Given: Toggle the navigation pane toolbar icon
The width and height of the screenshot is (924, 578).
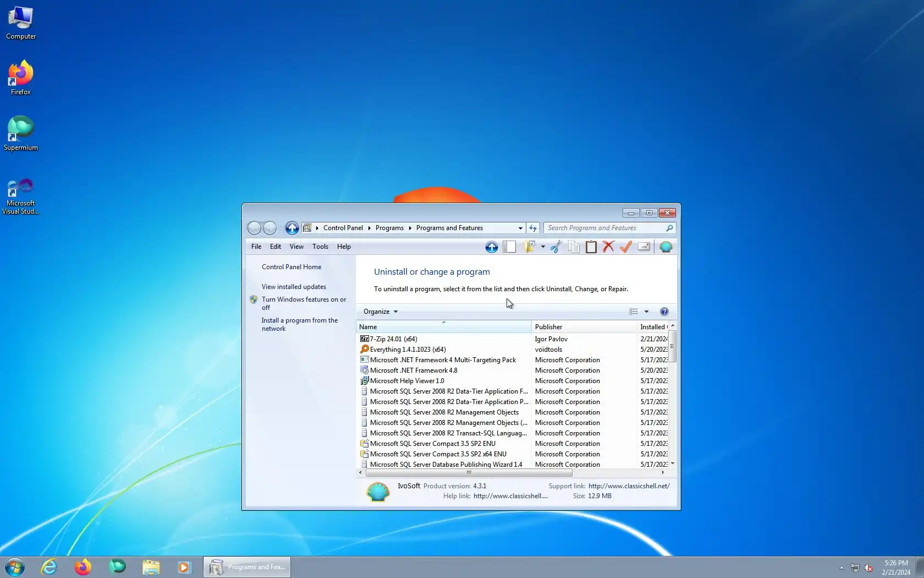Looking at the screenshot, I should coord(509,247).
